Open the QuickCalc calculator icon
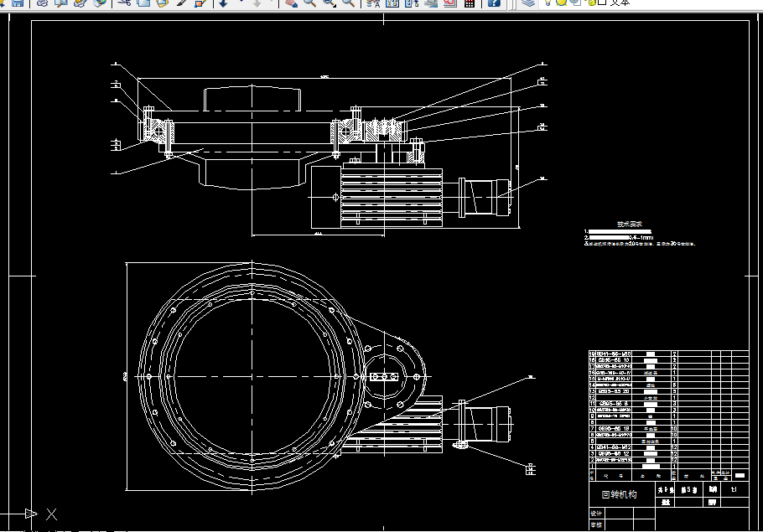Image resolution: width=763 pixels, height=532 pixels. [470, 3]
